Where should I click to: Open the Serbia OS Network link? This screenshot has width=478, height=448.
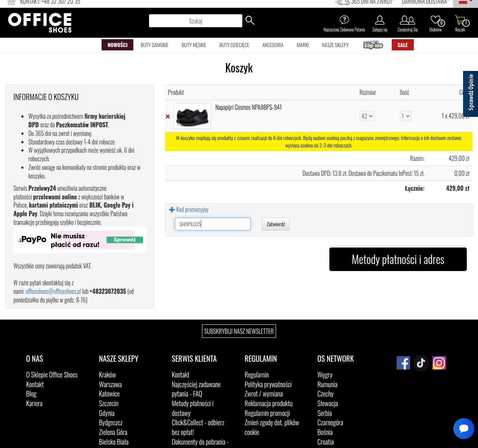(x=325, y=413)
